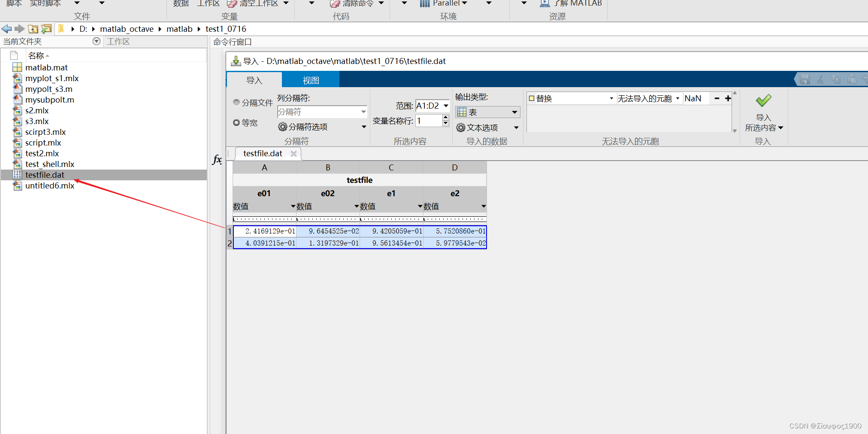This screenshot has height=434, width=868.
Task: Click the fx icon beside the command prompt
Action: click(x=217, y=159)
